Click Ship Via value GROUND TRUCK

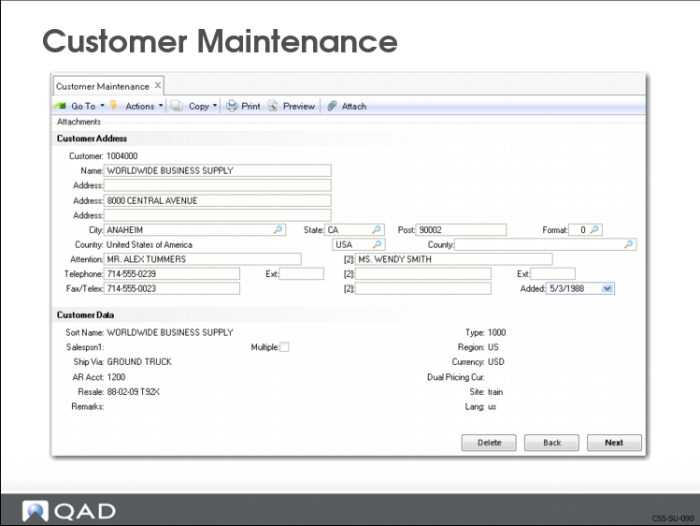click(x=139, y=362)
